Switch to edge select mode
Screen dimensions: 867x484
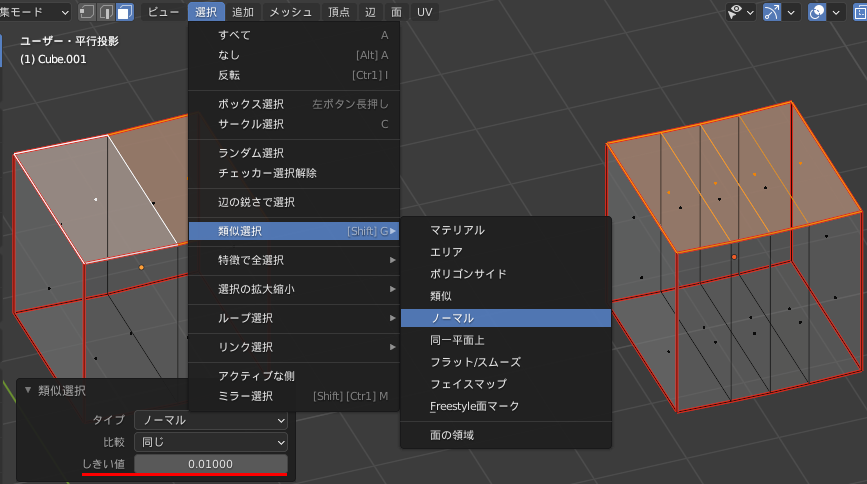tap(106, 12)
